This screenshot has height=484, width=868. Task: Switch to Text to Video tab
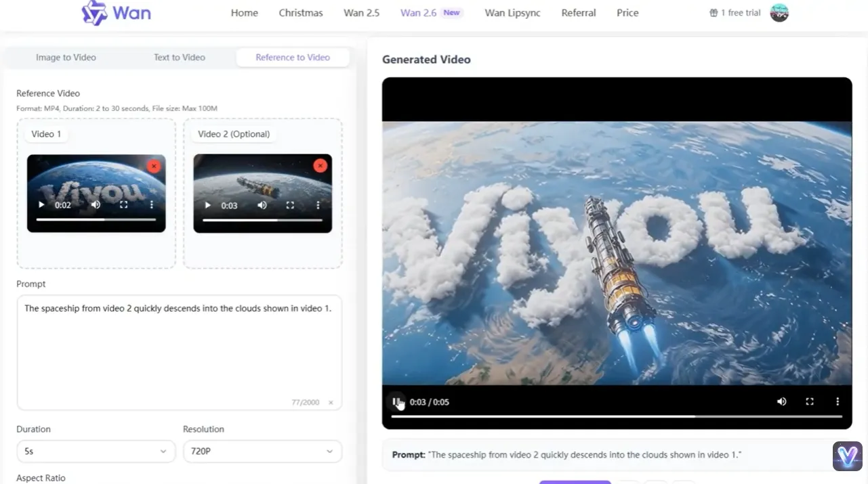(179, 58)
